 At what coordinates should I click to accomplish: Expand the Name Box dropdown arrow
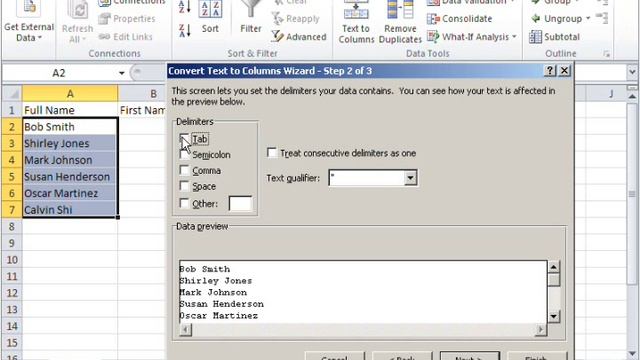122,73
